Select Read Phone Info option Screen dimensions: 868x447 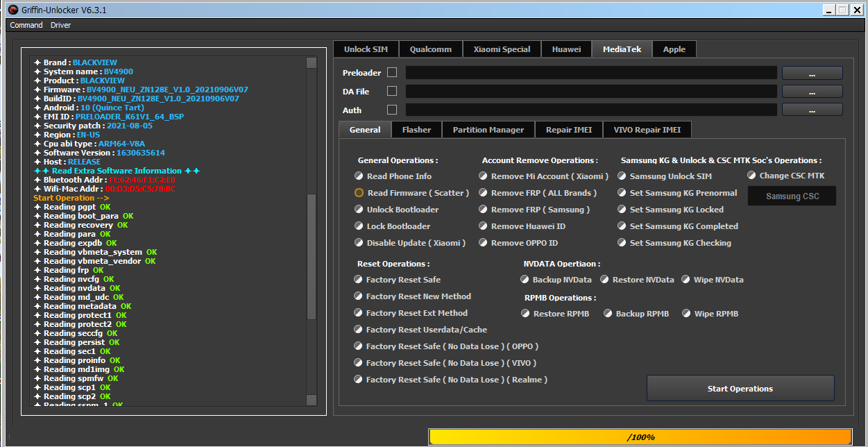(359, 176)
